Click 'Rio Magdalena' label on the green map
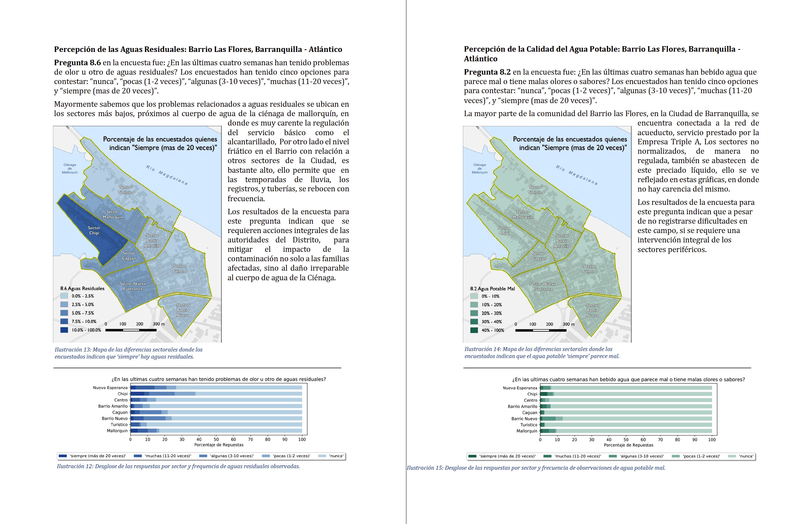 577,175
